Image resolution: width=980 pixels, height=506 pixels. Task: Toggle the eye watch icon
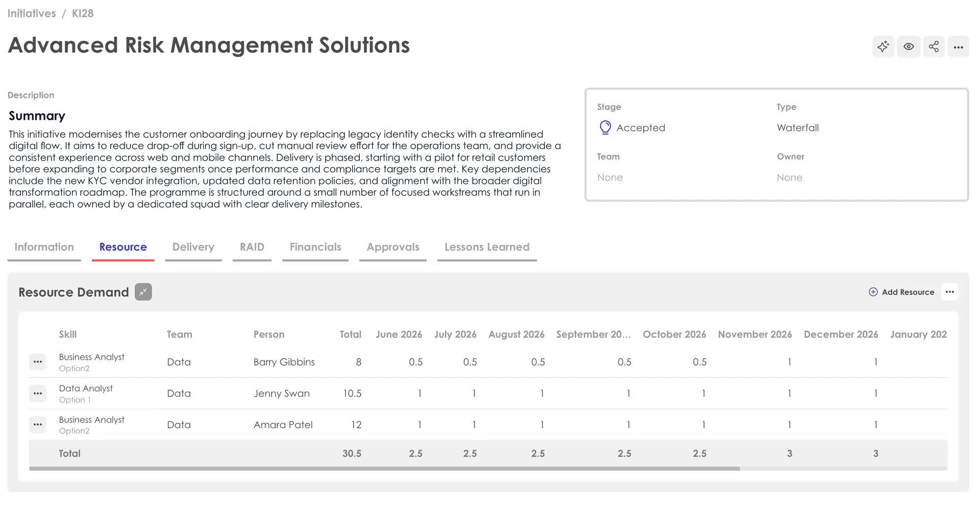tap(909, 46)
